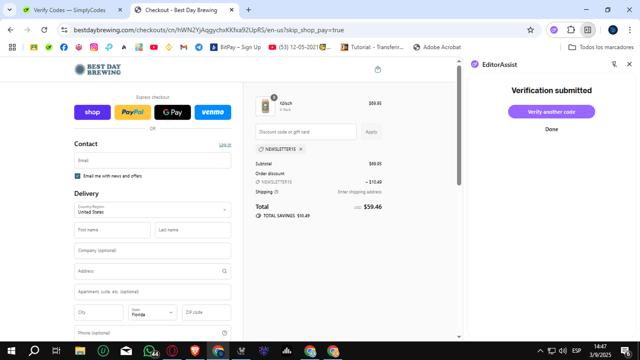
Task: Open the Todos los marcadores folder
Action: pyautogui.click(x=601, y=47)
